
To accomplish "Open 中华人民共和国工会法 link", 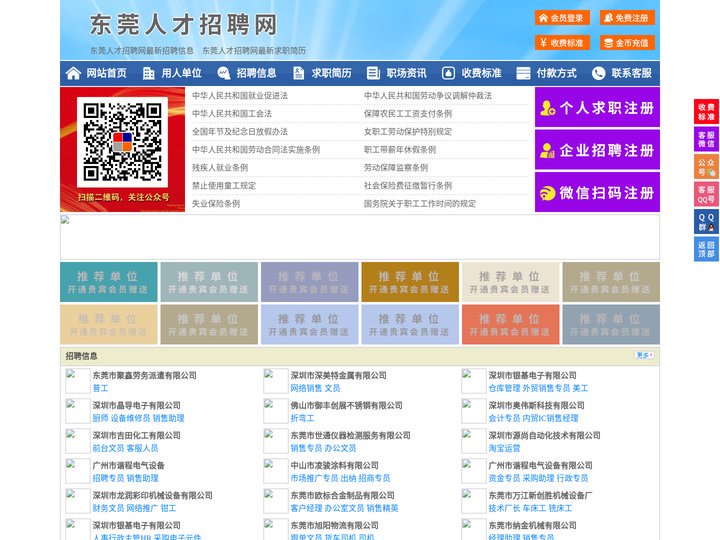I will coord(232,113).
